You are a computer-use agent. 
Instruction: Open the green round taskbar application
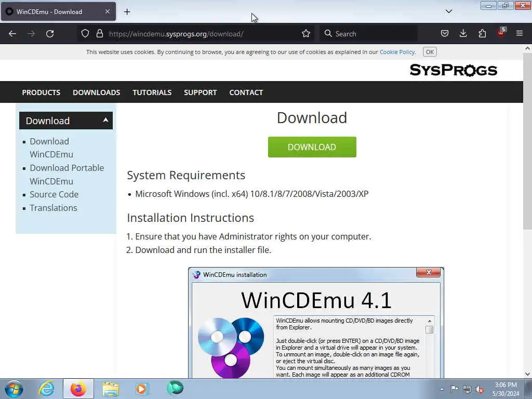[x=175, y=388]
